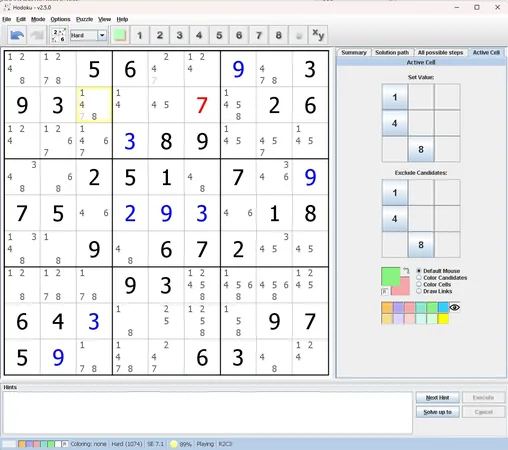Click the R button in the status bar

65,444
